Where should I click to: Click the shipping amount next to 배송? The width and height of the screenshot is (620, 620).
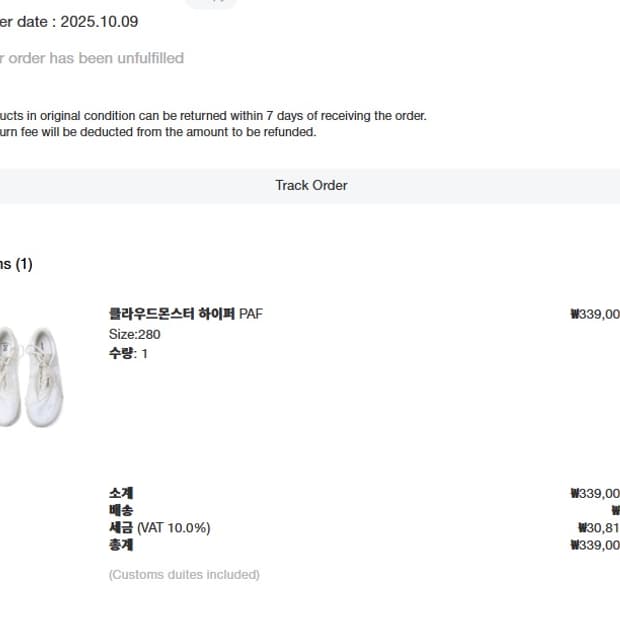614,510
